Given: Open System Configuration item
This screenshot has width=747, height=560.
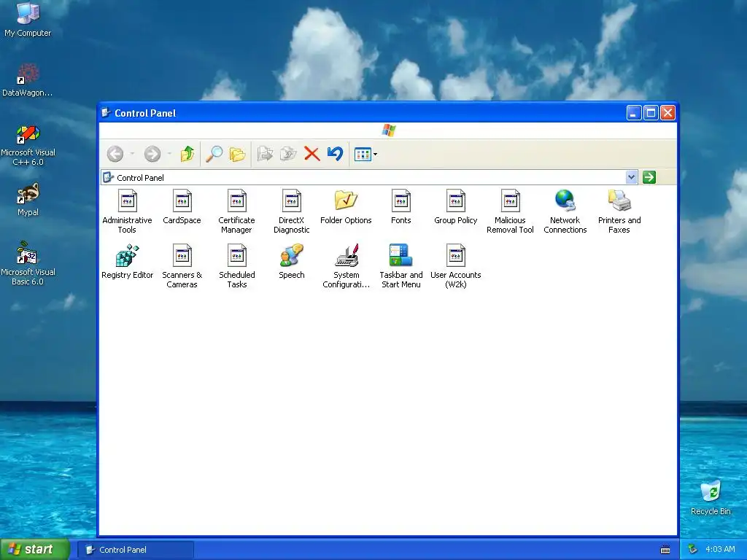Looking at the screenshot, I should point(347,266).
